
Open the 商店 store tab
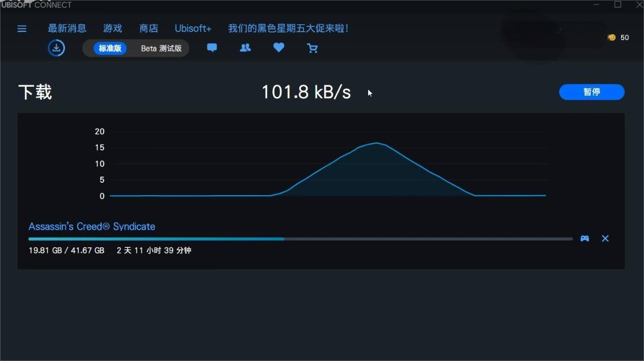pos(149,28)
